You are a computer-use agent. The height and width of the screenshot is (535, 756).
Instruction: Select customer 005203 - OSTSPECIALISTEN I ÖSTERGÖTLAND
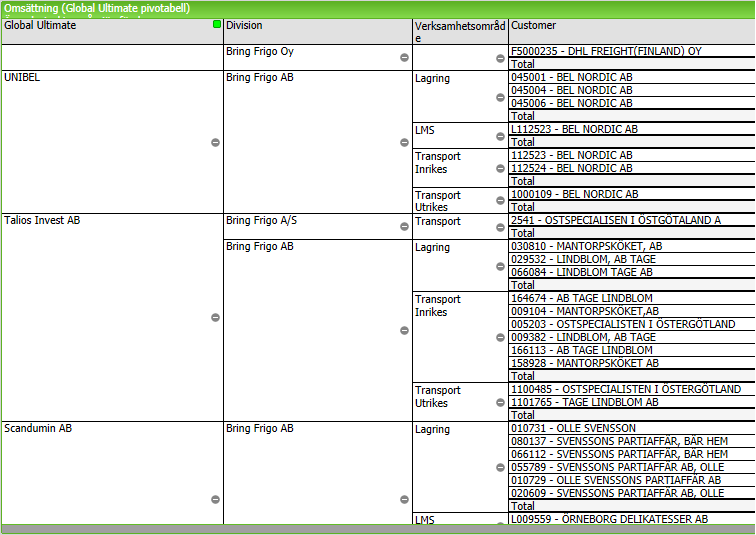(632, 324)
